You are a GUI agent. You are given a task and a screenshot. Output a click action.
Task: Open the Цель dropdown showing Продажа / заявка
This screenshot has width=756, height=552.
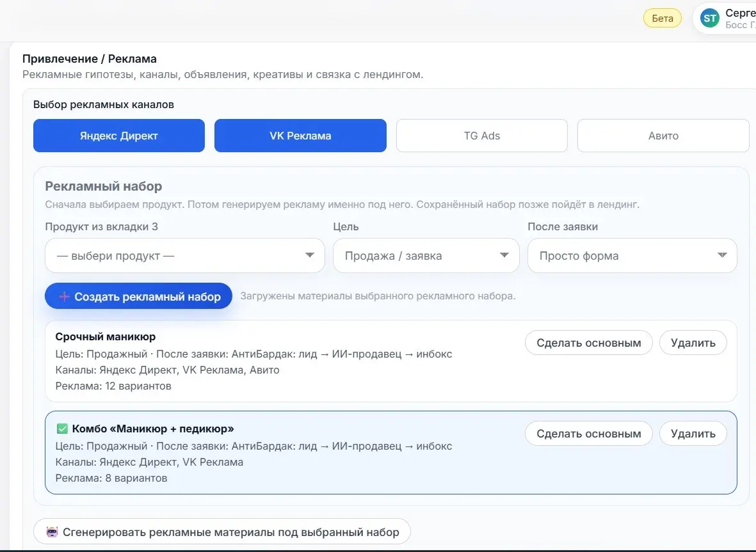tap(426, 256)
